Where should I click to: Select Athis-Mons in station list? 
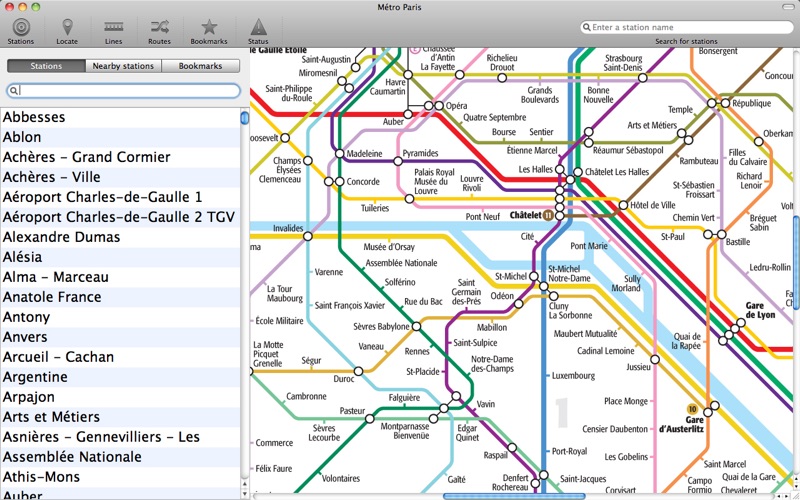click(x=120, y=477)
